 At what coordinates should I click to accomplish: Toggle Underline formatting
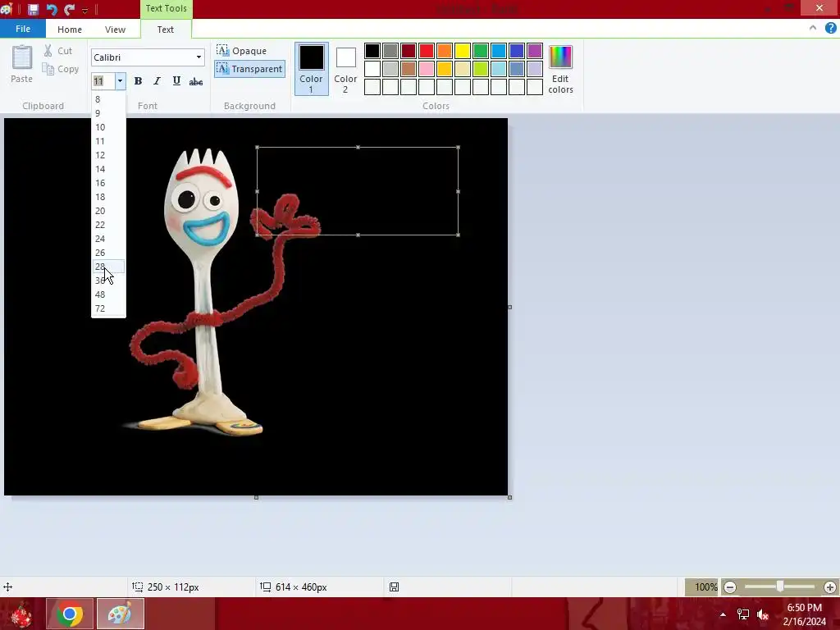pyautogui.click(x=176, y=81)
